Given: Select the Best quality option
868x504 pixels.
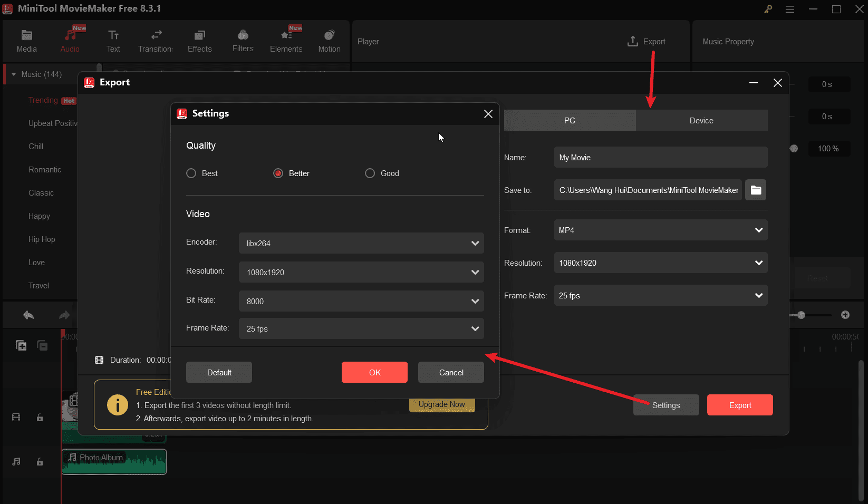Looking at the screenshot, I should click(x=191, y=173).
